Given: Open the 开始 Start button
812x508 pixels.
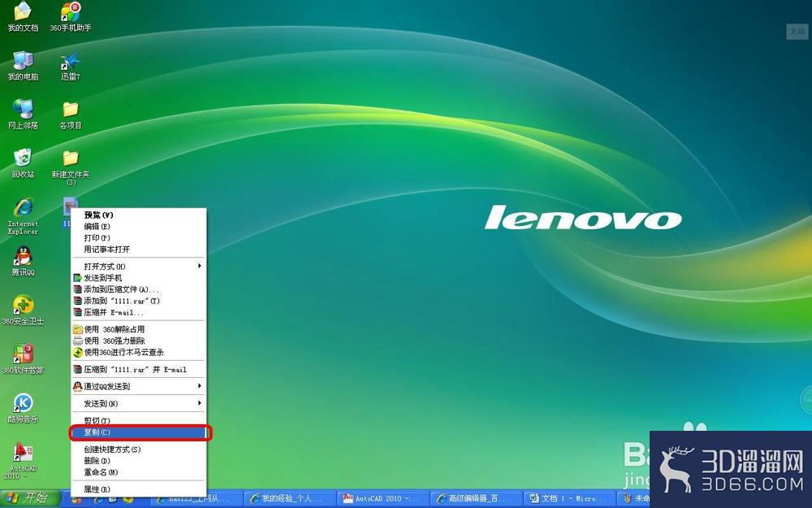Looking at the screenshot, I should 29,499.
